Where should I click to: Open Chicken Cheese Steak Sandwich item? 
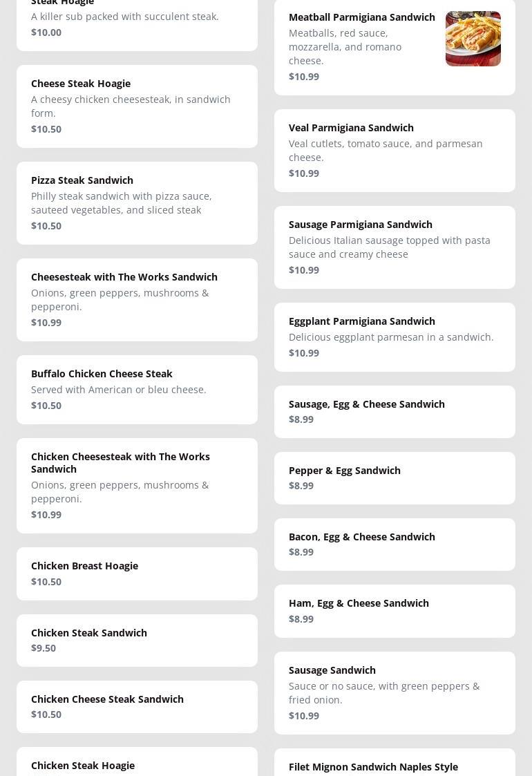point(137,706)
